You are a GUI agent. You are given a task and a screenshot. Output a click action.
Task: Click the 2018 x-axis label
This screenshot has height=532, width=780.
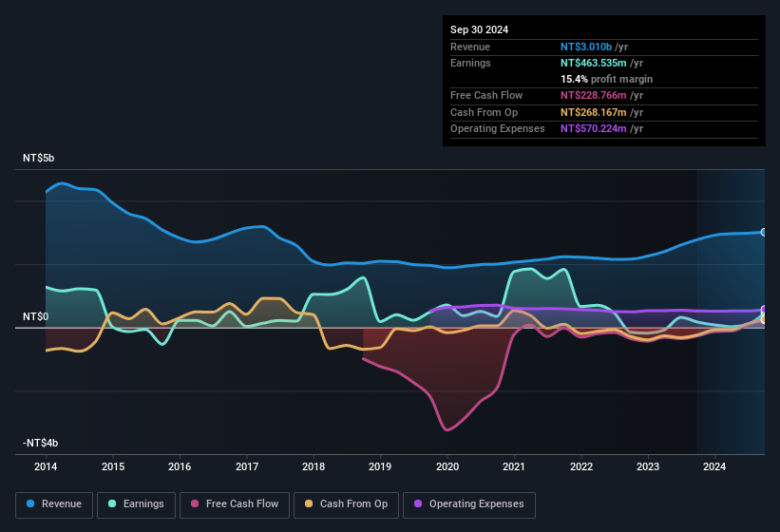314,466
